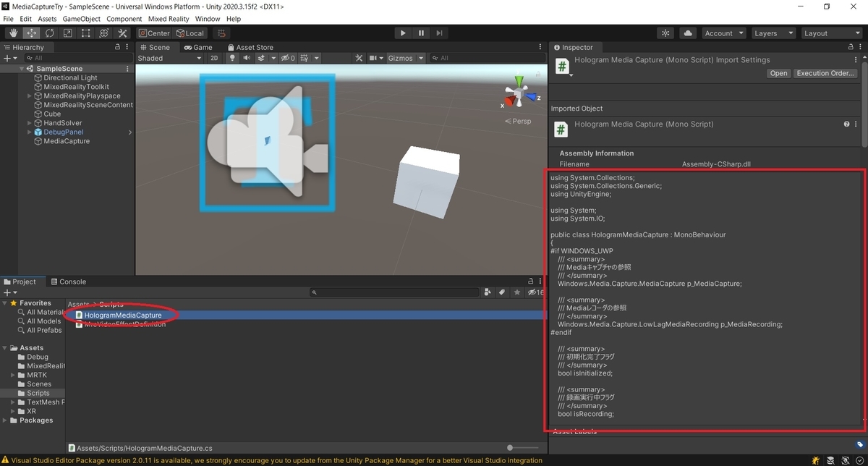The height and width of the screenshot is (466, 868).
Task: Toggle scene lighting bulb icon
Action: coord(232,58)
